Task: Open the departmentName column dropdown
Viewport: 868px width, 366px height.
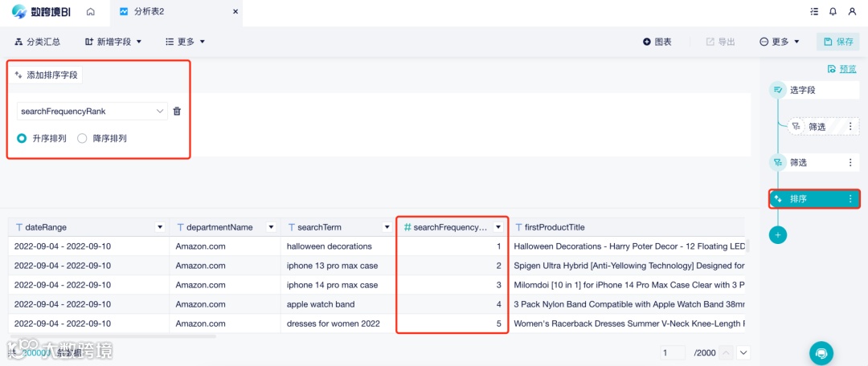Action: [272, 227]
